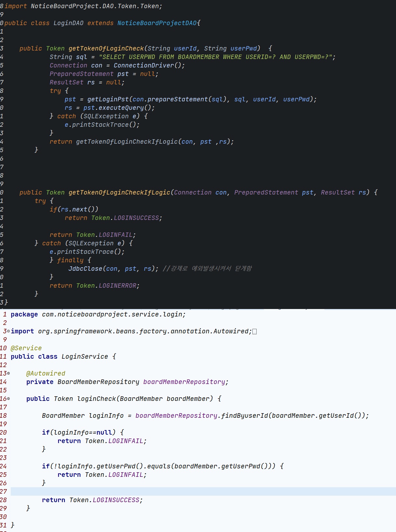The image size is (396, 532).
Task: Click line number 18 in the LoginService gutter
Action: pos(3,415)
